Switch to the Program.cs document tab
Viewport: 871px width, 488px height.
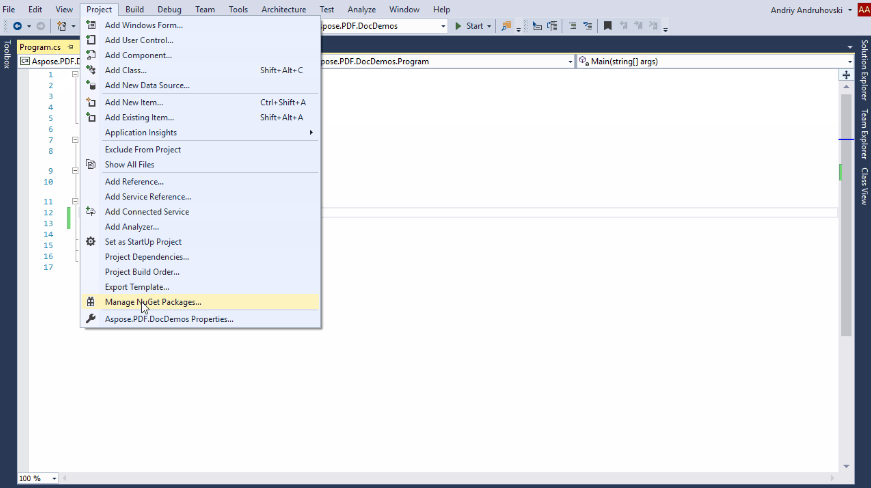[x=40, y=47]
